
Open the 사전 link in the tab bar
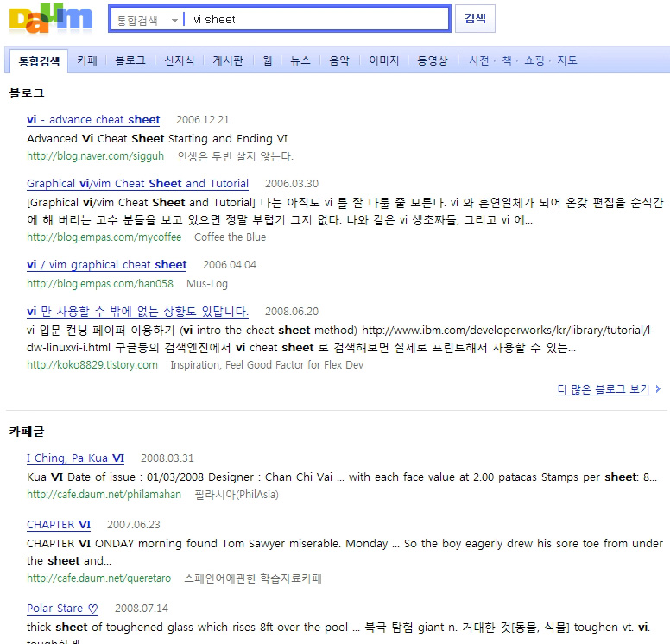click(x=479, y=60)
